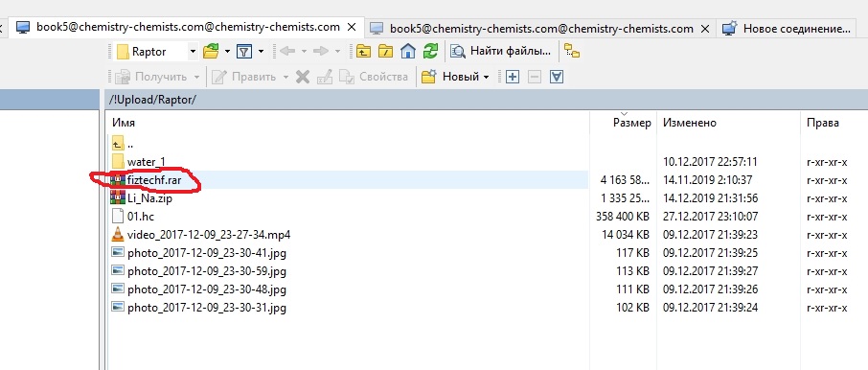The image size is (868, 370).
Task: Click the filter icon in toolbar
Action: [244, 52]
